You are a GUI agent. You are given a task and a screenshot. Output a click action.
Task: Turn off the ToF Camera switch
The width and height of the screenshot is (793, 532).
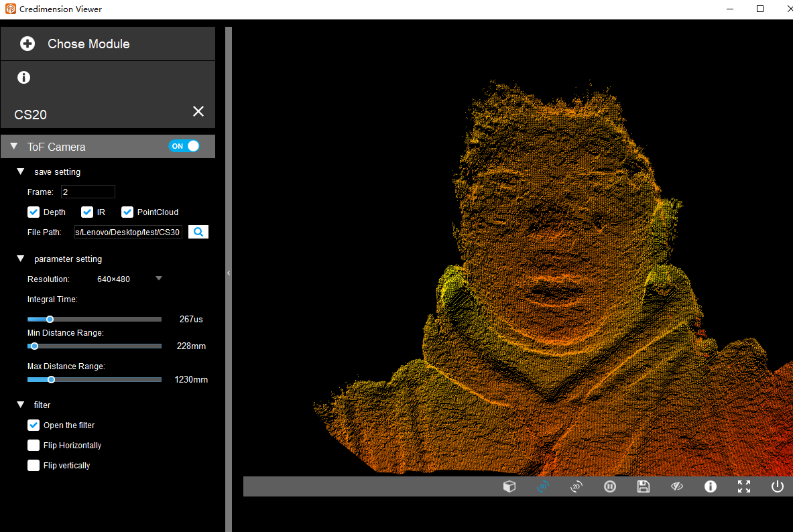point(184,146)
